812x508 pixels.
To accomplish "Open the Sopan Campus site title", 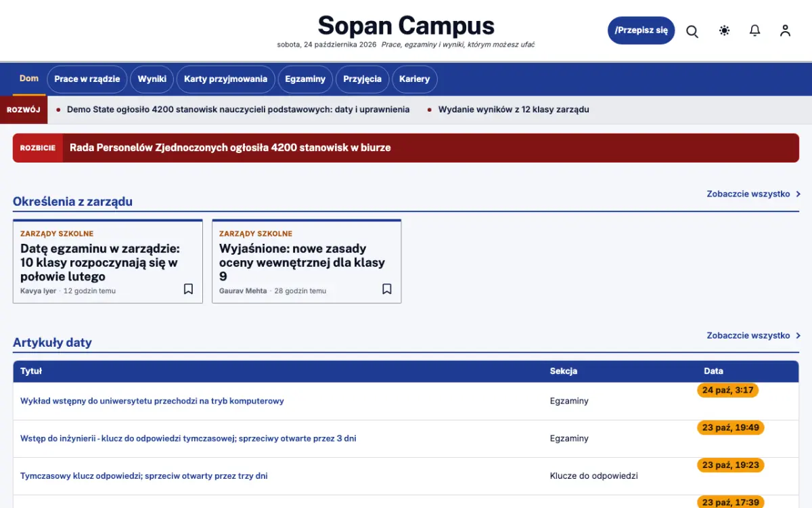I will pos(406,26).
